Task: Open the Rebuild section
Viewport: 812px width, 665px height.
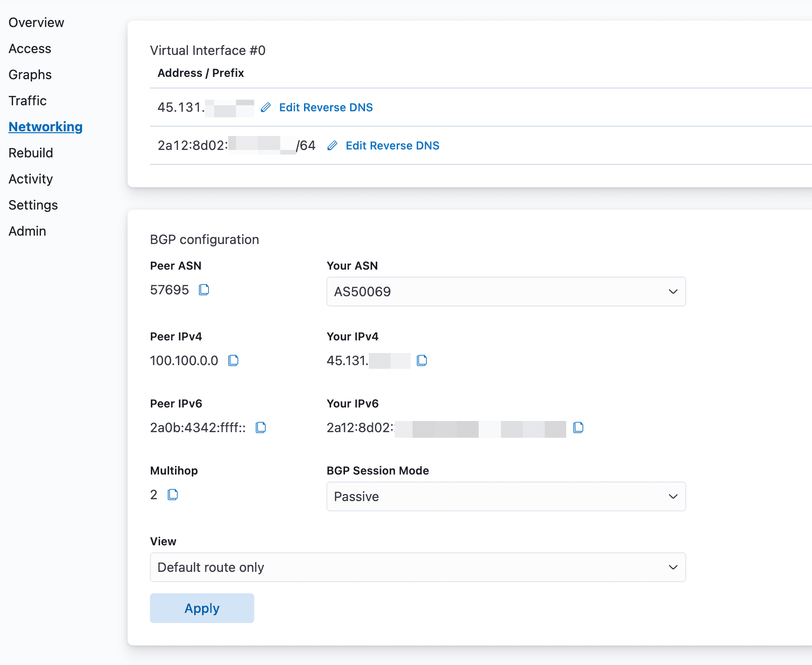Action: [30, 153]
